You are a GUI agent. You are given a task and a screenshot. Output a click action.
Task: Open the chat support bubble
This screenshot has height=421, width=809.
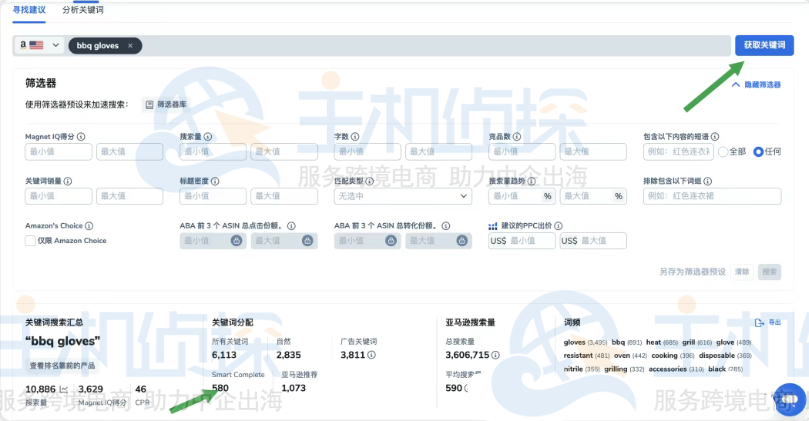pyautogui.click(x=790, y=399)
